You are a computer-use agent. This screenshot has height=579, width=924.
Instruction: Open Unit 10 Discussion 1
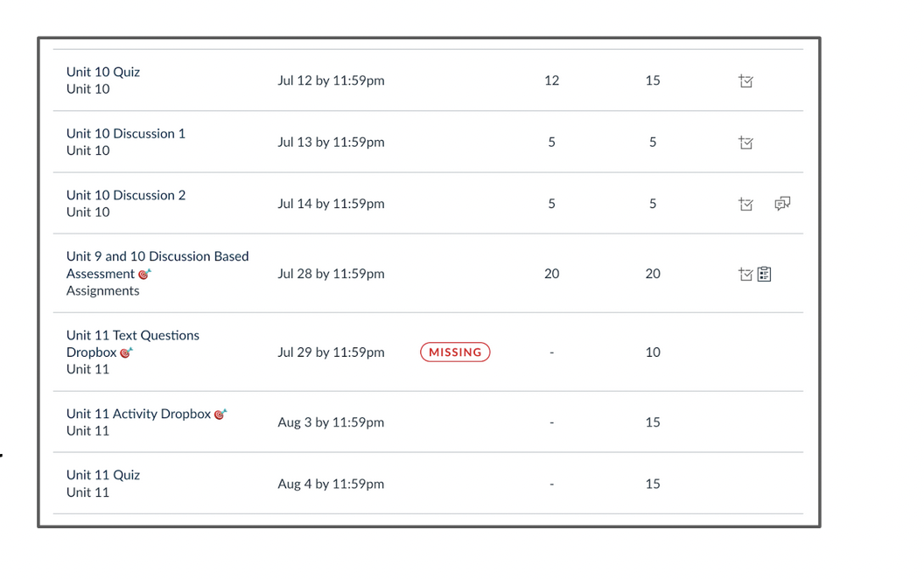(125, 133)
